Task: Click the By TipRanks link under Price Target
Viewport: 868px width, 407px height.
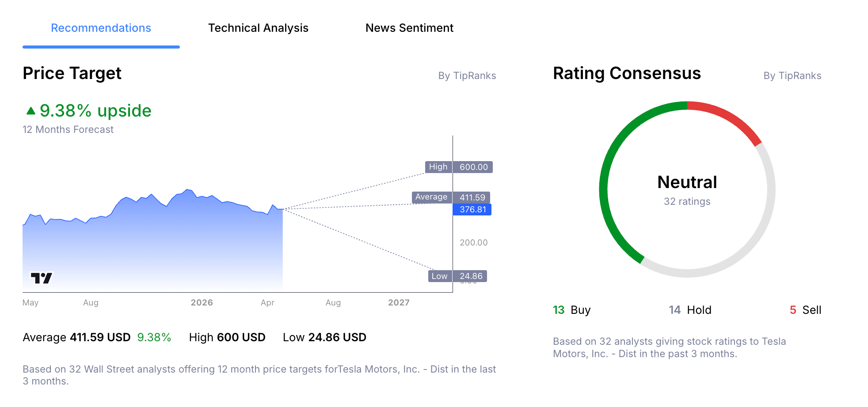Action: click(467, 75)
